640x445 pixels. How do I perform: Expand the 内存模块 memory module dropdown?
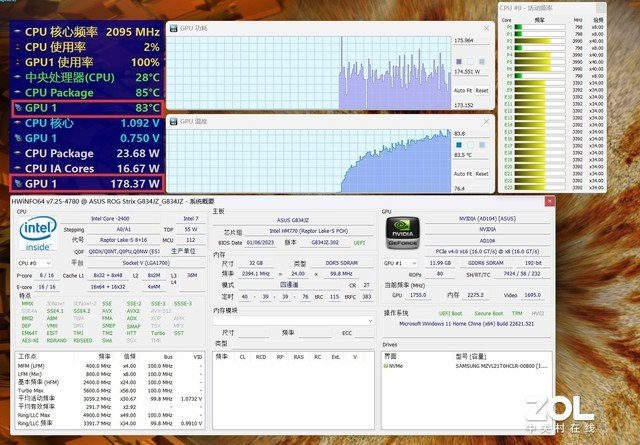(x=293, y=321)
